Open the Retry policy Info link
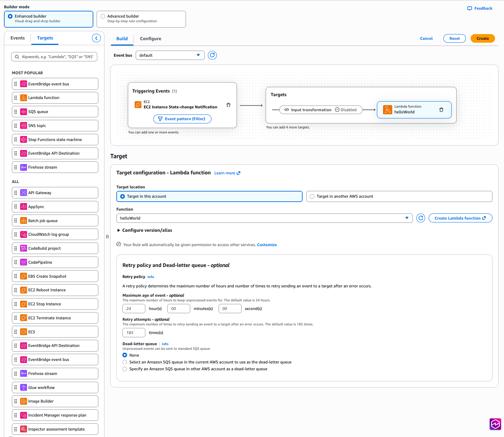Viewport: 504px width, 437px height. coord(151,277)
